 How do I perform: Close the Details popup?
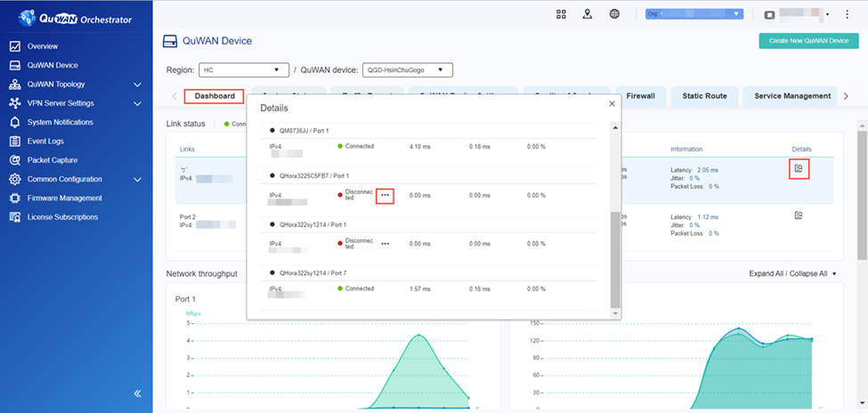click(x=612, y=103)
